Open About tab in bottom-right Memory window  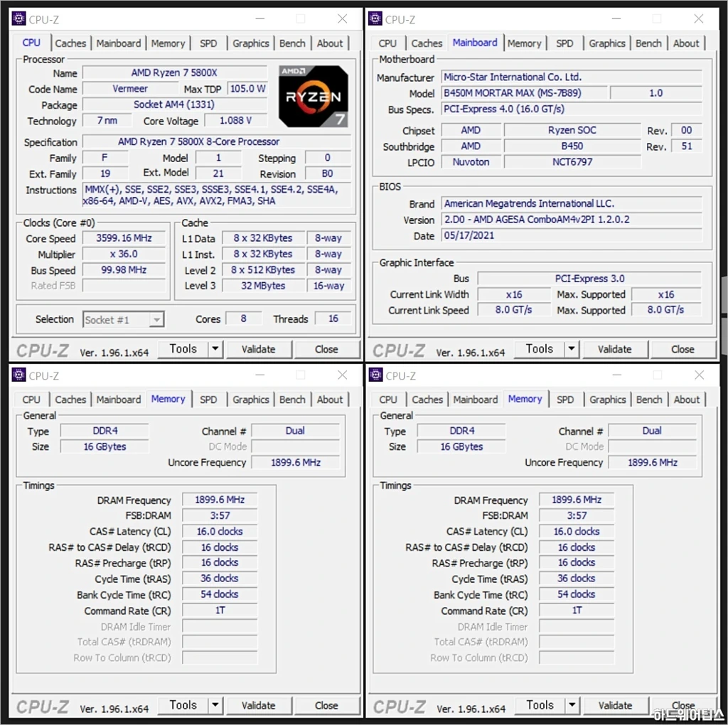click(686, 399)
